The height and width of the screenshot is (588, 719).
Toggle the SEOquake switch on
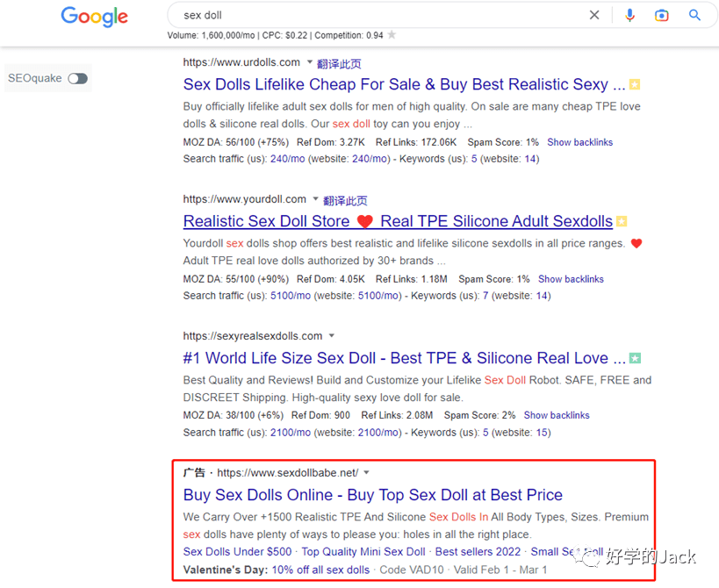77,78
